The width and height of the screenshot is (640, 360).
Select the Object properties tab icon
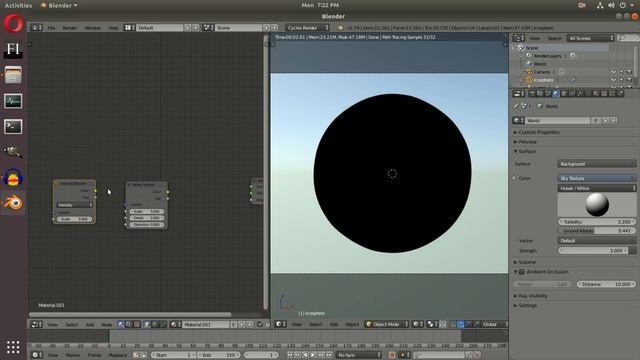coord(564,94)
